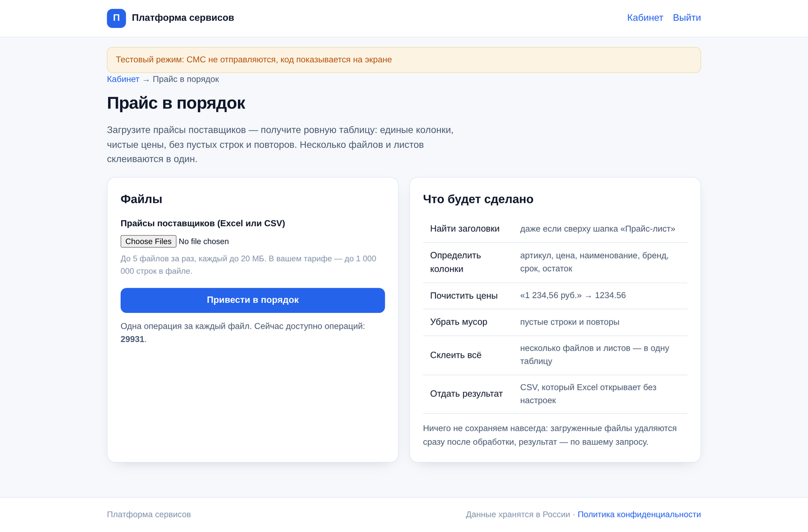808x532 pixels.
Task: Click the Прайс-лист header description text
Action: (x=597, y=229)
